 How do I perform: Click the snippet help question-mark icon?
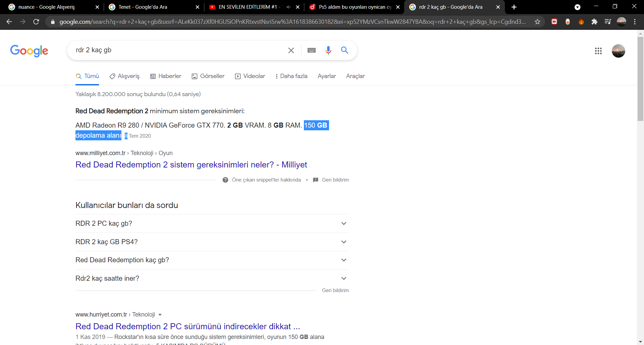(x=225, y=180)
